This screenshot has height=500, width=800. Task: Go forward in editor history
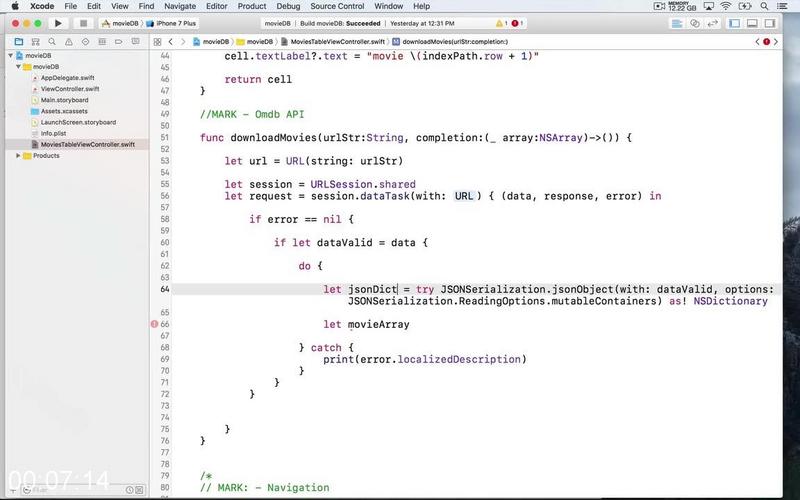click(x=183, y=42)
